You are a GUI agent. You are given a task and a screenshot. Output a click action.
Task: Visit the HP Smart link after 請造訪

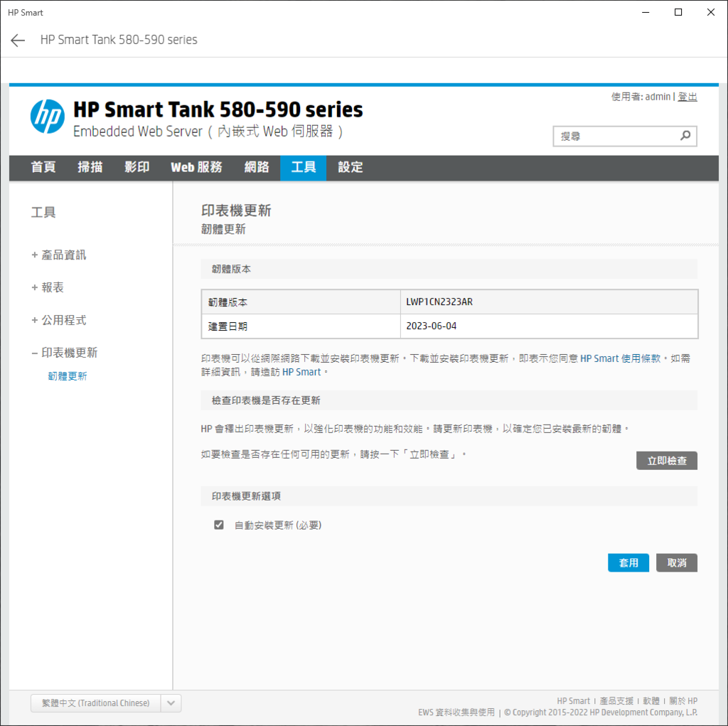(301, 372)
